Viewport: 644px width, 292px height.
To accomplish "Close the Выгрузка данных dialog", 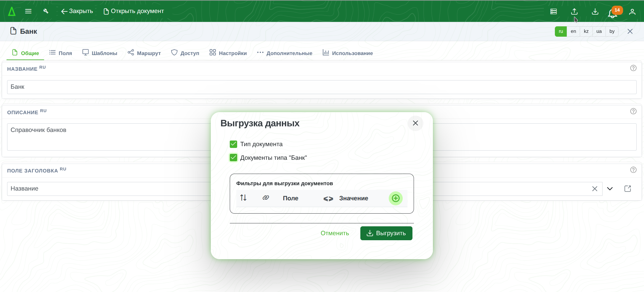I will [415, 123].
